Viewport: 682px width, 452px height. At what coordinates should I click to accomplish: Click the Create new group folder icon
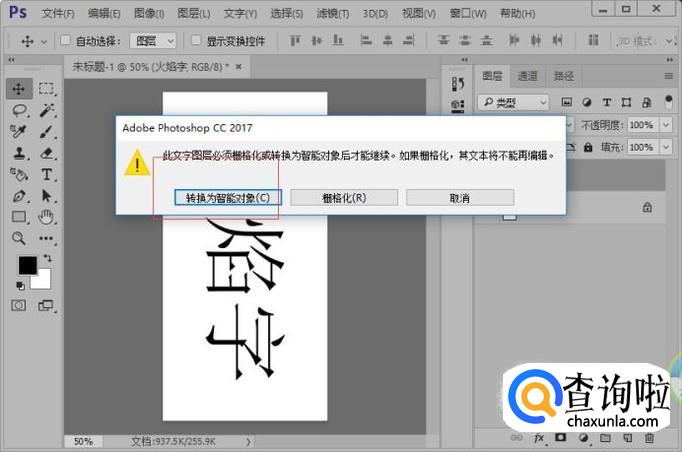click(605, 438)
